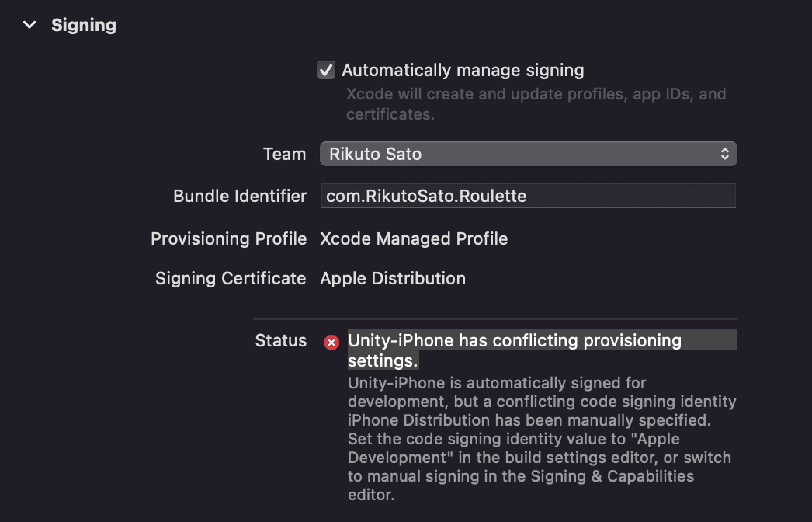Toggle the Automatically manage signing option off
Viewport: 812px width, 522px height.
click(x=325, y=69)
